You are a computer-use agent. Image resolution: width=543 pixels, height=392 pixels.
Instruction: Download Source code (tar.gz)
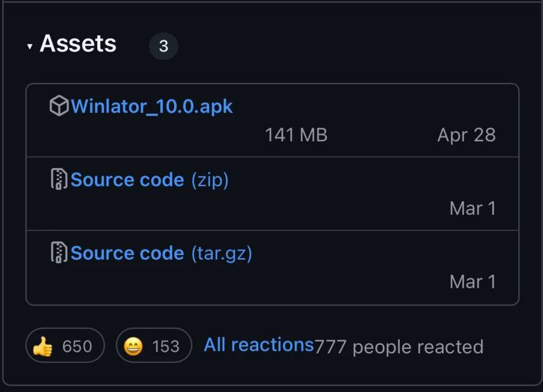(x=161, y=253)
